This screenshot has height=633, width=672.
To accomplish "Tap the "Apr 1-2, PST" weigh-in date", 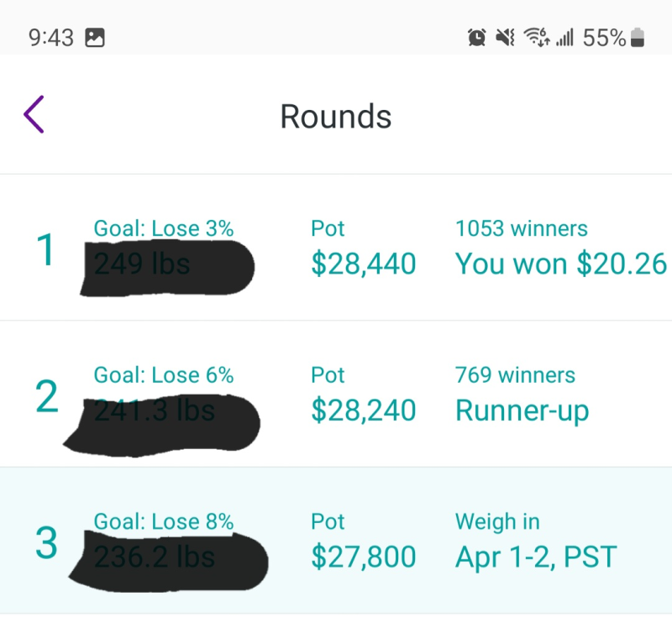I will (536, 557).
